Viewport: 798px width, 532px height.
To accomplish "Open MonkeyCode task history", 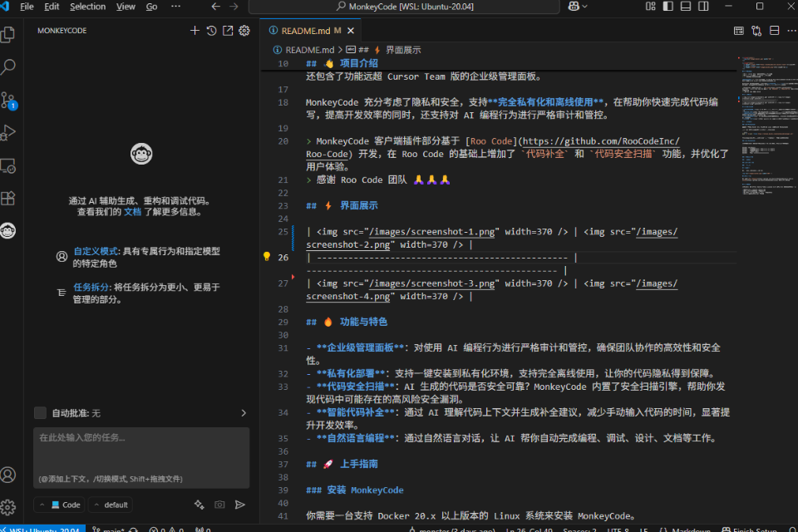I will [211, 31].
